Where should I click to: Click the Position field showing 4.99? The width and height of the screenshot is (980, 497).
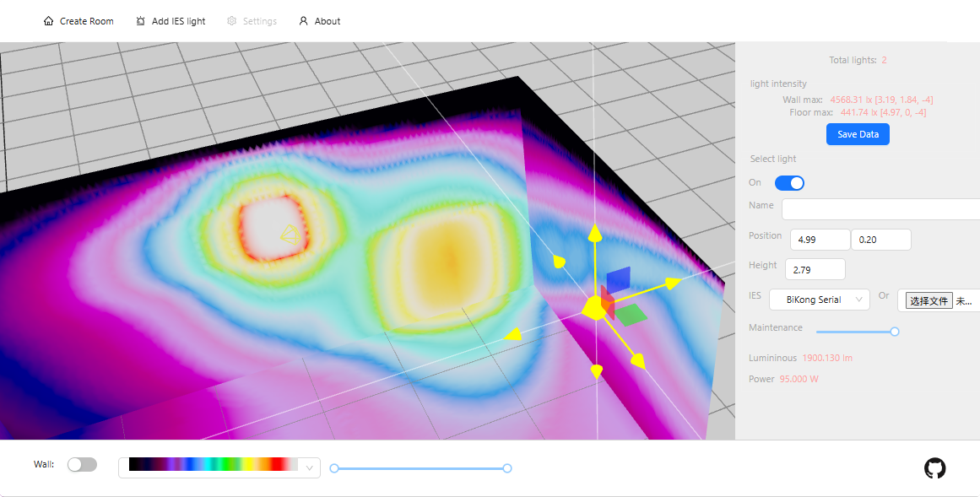pyautogui.click(x=820, y=240)
